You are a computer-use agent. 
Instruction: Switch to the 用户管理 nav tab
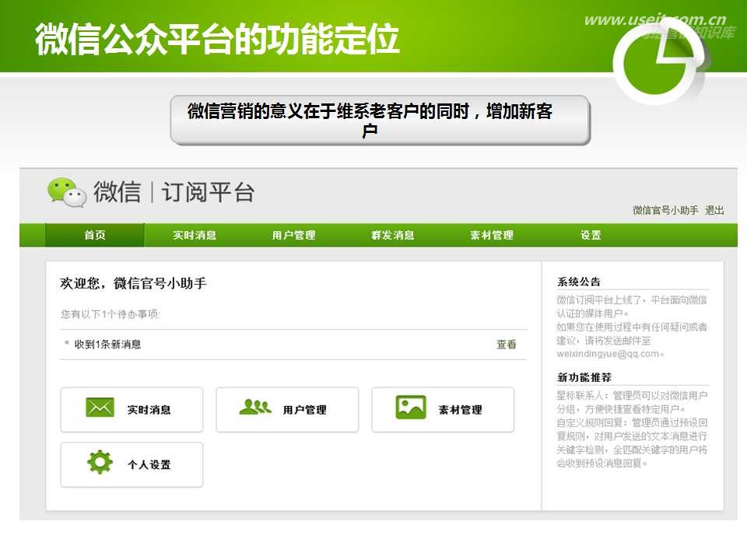(x=293, y=235)
